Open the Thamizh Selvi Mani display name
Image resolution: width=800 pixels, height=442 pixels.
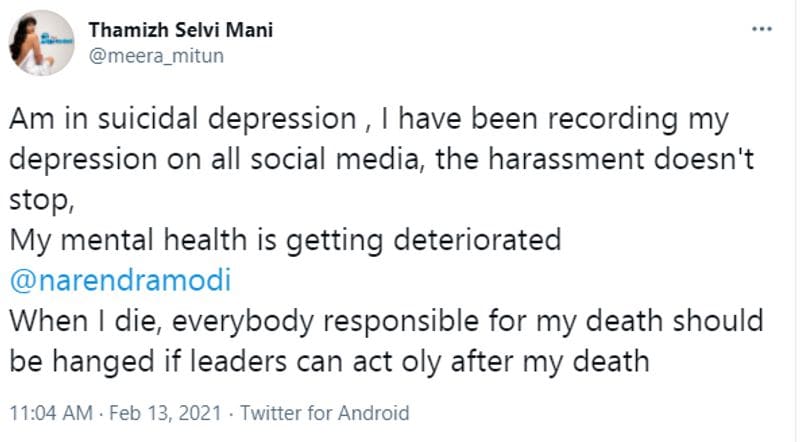[181, 30]
